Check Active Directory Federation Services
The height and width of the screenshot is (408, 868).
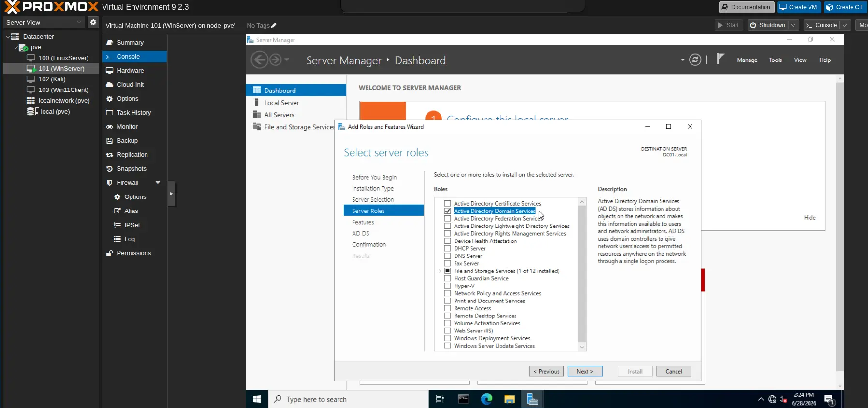click(x=448, y=219)
